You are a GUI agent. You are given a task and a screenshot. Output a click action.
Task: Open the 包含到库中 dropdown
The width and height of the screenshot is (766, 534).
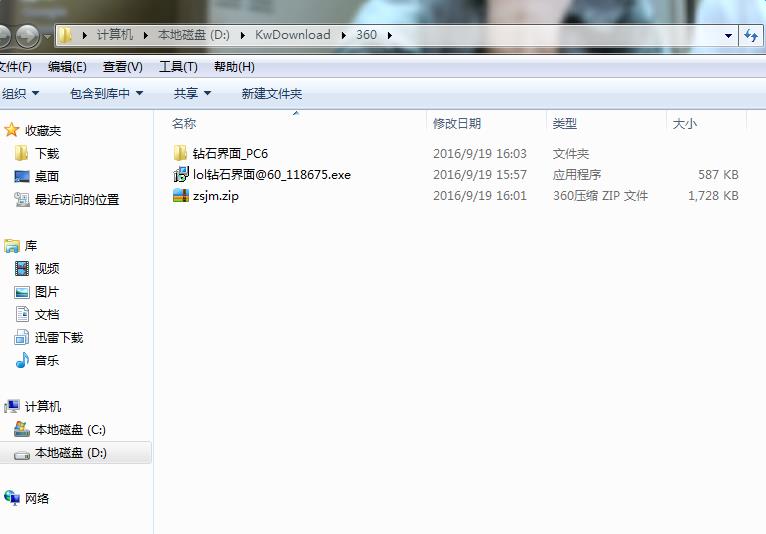click(106, 93)
